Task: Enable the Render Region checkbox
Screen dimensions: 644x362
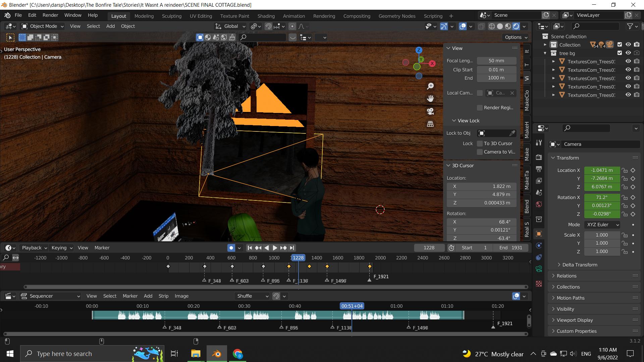Action: (480, 108)
